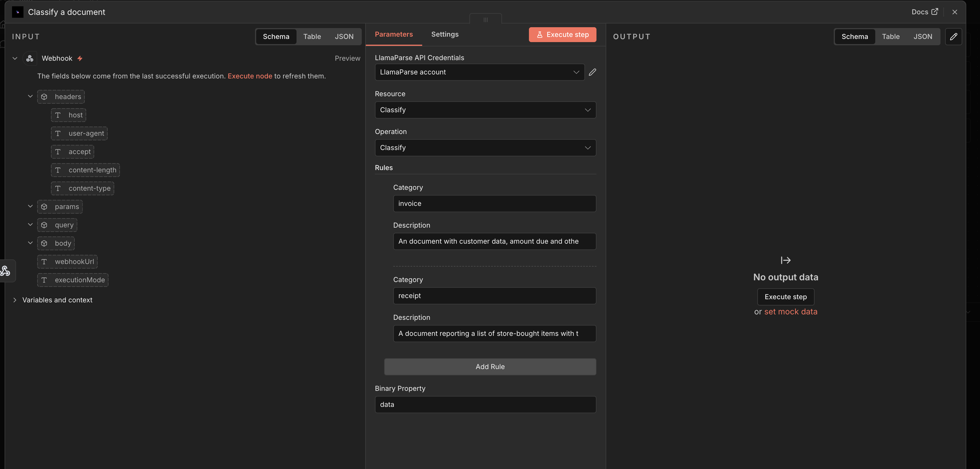The image size is (980, 469).
Task: Click the cube icon of params field
Action: (44, 207)
